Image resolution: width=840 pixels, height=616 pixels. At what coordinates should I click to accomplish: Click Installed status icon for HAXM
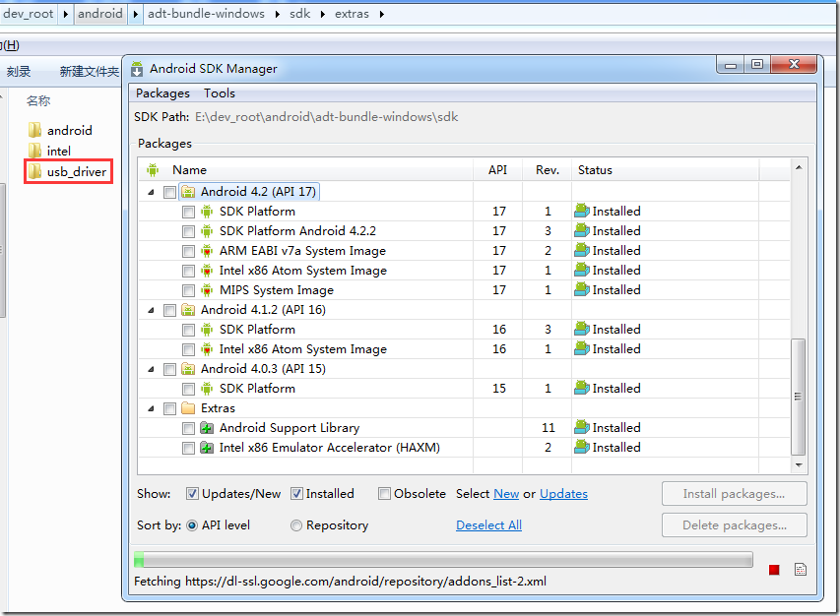click(582, 447)
